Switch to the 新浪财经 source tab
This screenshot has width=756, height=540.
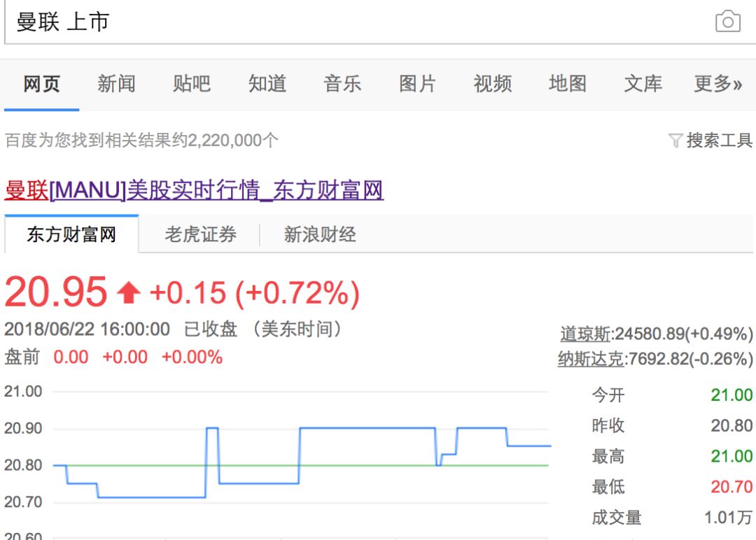coord(320,234)
